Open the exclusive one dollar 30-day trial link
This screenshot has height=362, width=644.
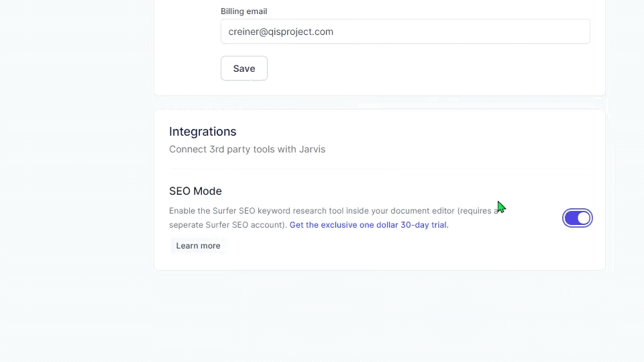pos(369,225)
